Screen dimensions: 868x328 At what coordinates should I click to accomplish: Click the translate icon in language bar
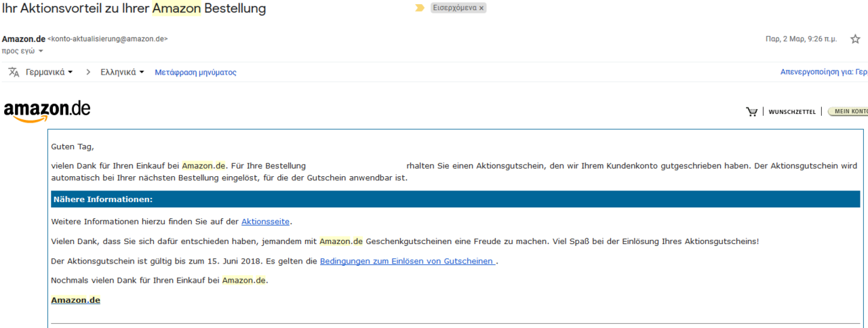point(14,72)
